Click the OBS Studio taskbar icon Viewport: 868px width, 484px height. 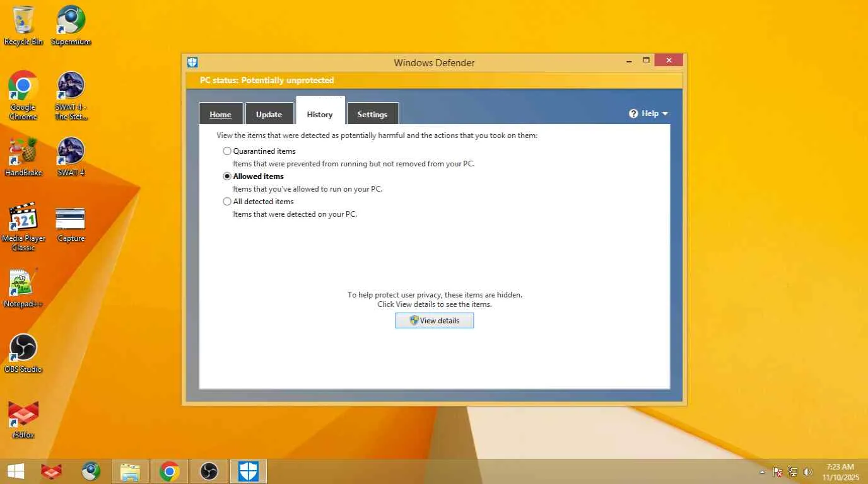[209, 471]
